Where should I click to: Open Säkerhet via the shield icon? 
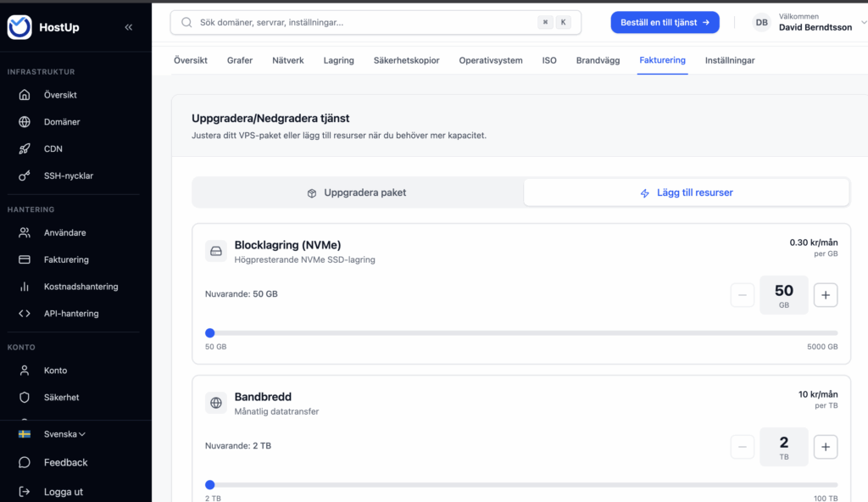pyautogui.click(x=25, y=398)
